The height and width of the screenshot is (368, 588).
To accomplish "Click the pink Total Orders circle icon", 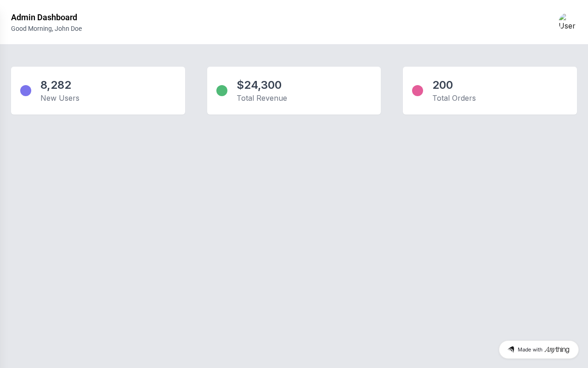I will click(x=418, y=91).
